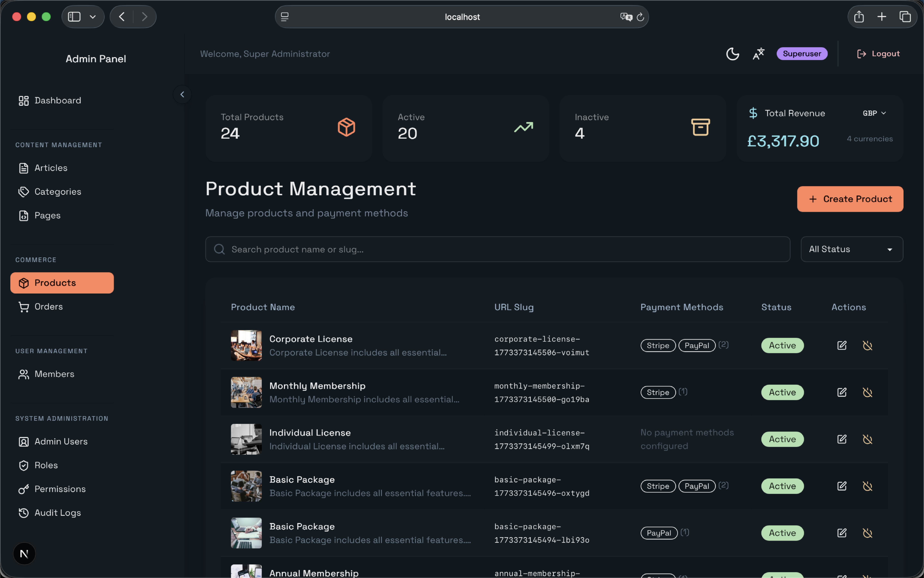Deactivate the Individual License product
Screen dimensions: 924x578
868,439
